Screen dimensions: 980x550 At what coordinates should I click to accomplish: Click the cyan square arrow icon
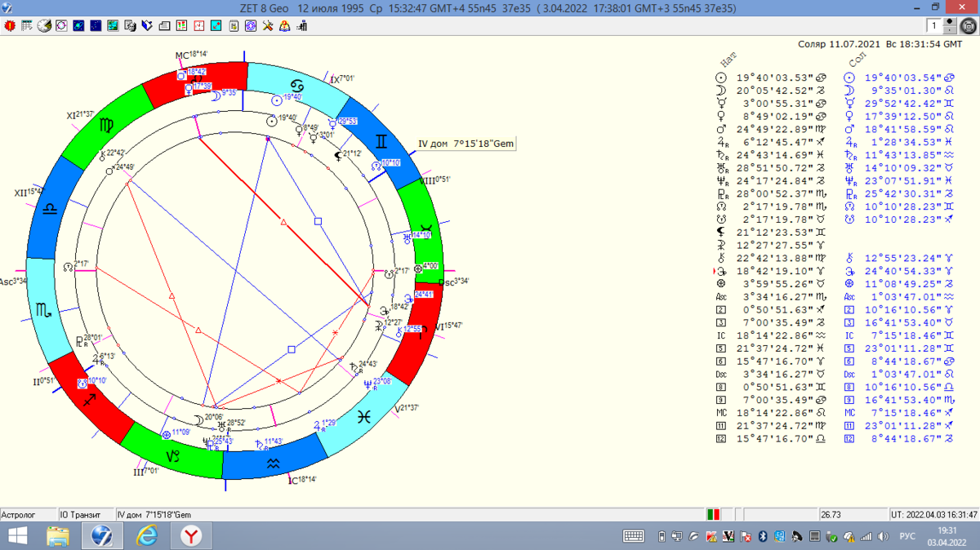click(216, 26)
